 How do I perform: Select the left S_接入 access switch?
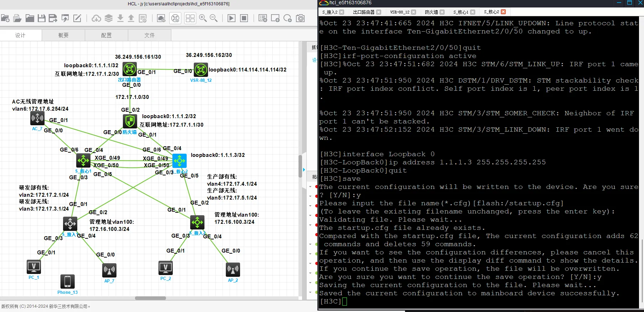pos(70,224)
